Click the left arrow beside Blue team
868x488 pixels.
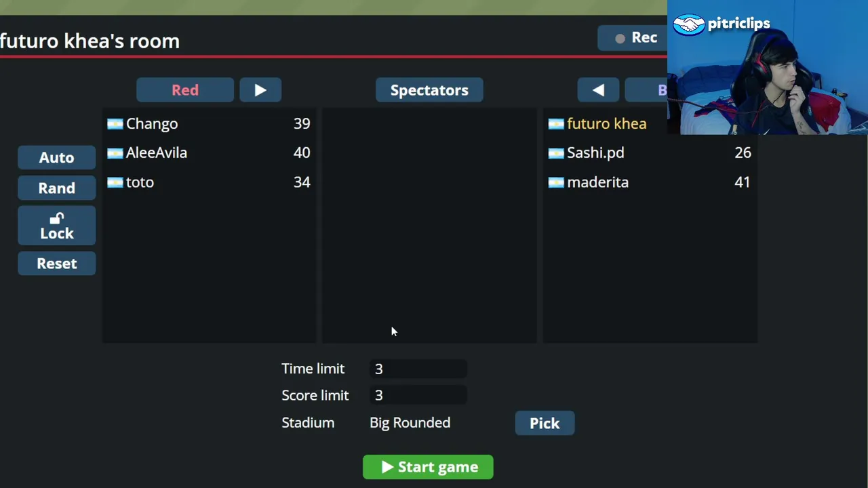(x=597, y=90)
